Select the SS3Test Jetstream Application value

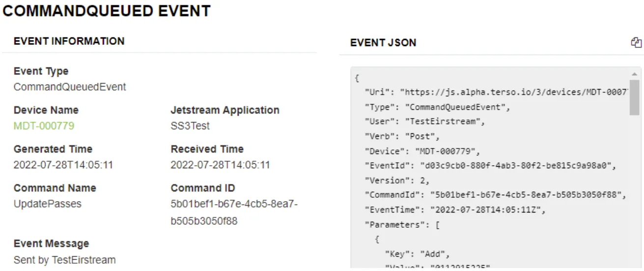click(x=190, y=126)
